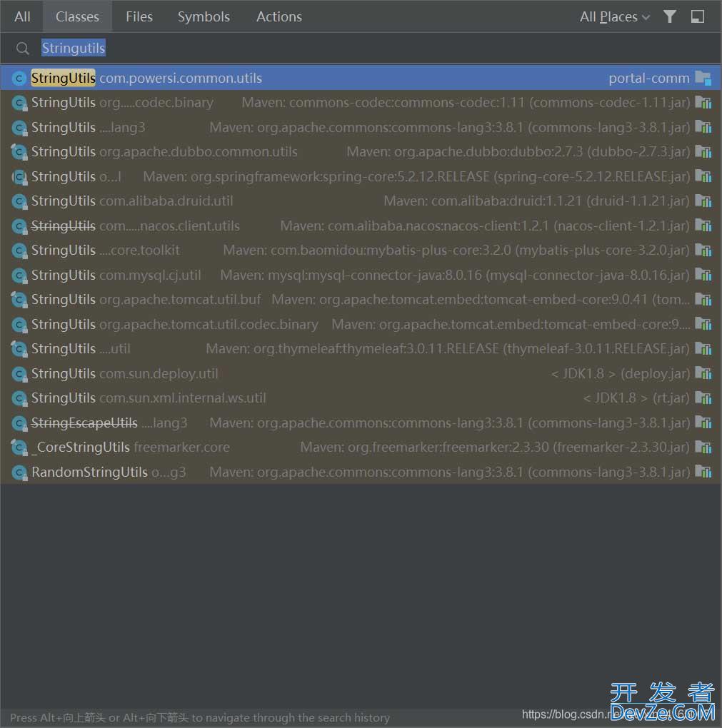Select StringUtils org.apache.tomcat.util.buf result

(361, 300)
